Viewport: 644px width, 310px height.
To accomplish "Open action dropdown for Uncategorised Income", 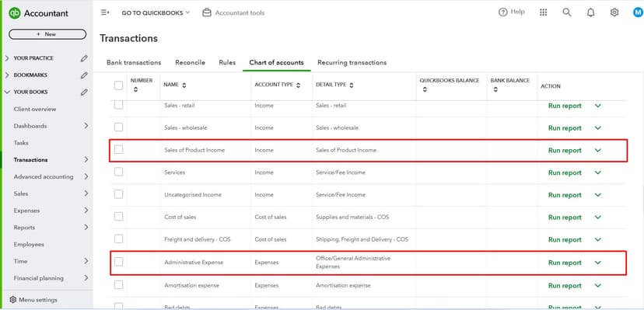I will click(x=598, y=195).
